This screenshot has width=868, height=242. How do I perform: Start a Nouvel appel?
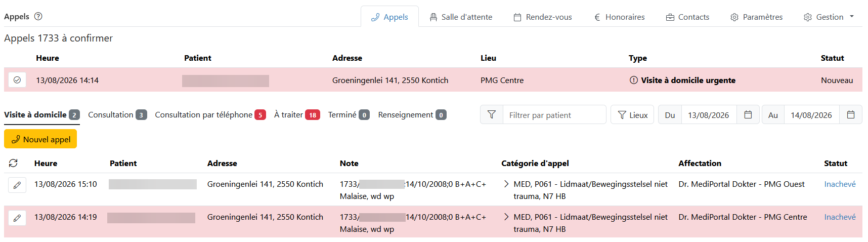click(x=40, y=139)
